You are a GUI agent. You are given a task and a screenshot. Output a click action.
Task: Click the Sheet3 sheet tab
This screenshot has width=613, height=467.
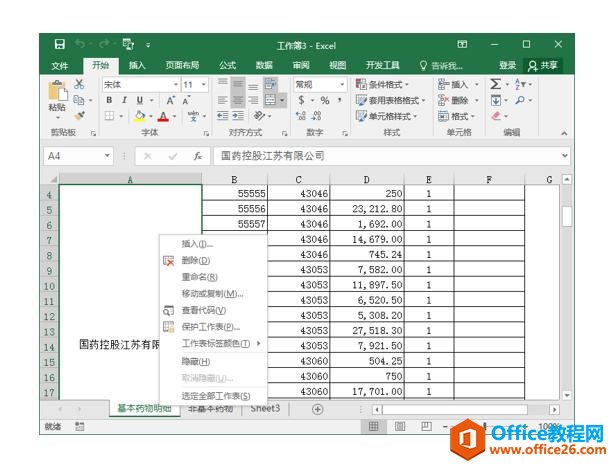(x=265, y=409)
